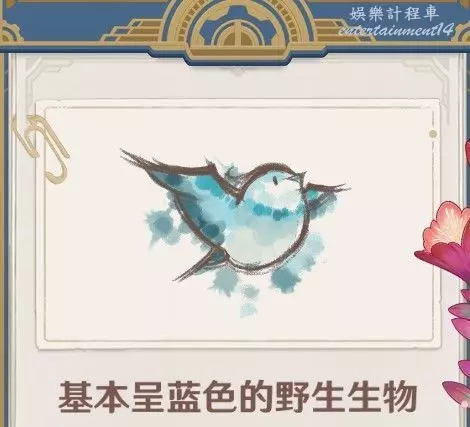Viewport: 470px width, 427px height.
Task: Click the diamond notch under header emblem
Action: pos(237,72)
